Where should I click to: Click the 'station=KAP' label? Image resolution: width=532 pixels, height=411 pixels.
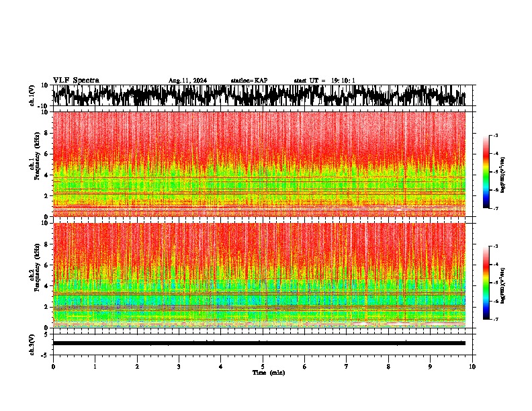[249, 81]
